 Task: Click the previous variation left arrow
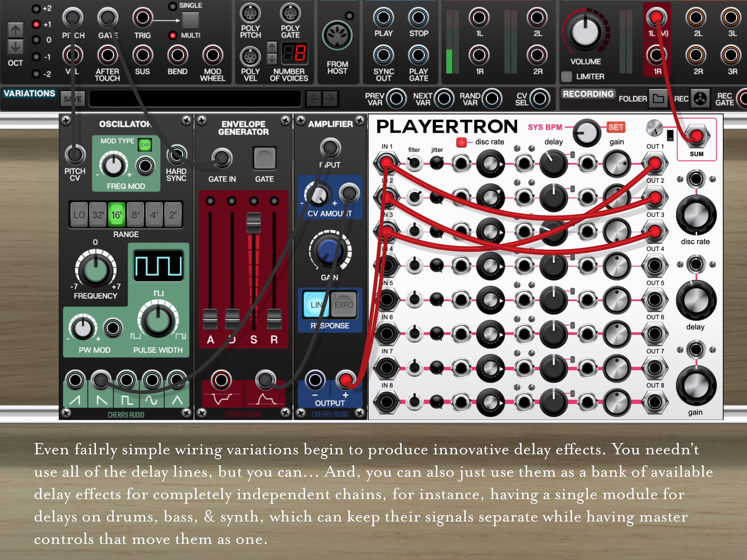314,99
